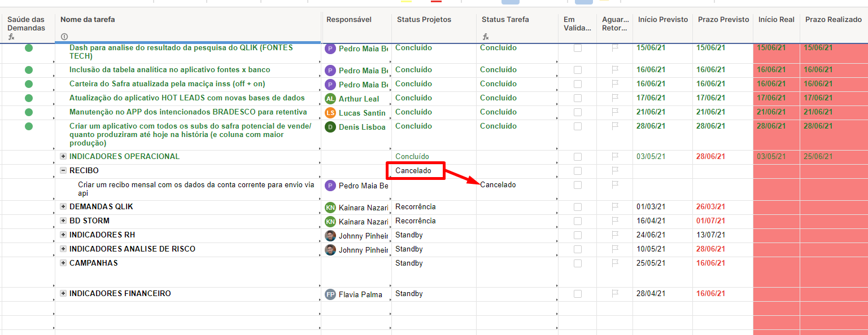Click green health dot in Dash para analise row
The height and width of the screenshot is (335, 868).
coord(29,48)
